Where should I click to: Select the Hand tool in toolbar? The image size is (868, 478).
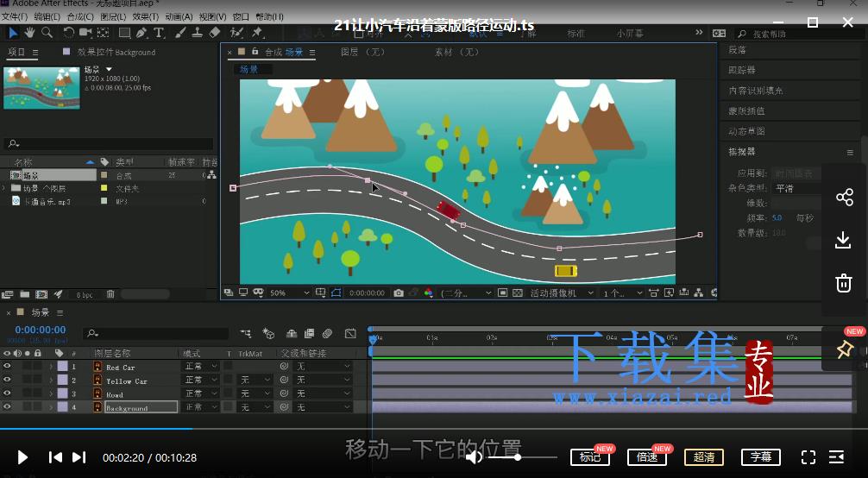coord(29,33)
